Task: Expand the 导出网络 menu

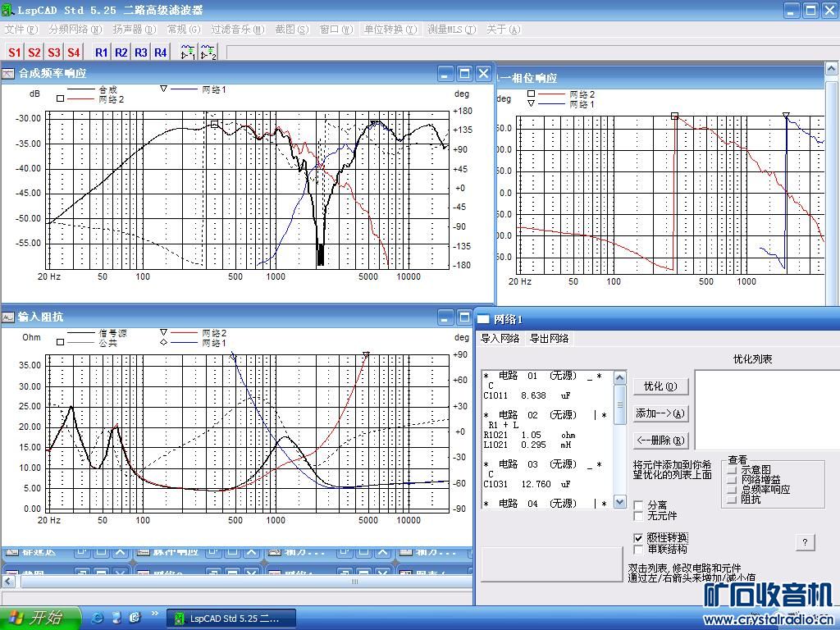Action: (x=550, y=338)
